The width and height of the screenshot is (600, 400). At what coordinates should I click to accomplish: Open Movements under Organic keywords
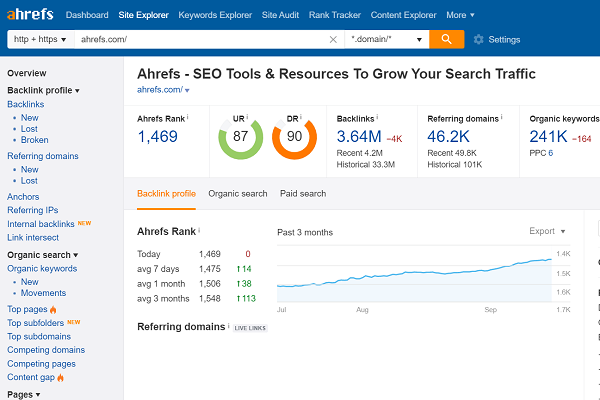pyautogui.click(x=43, y=293)
